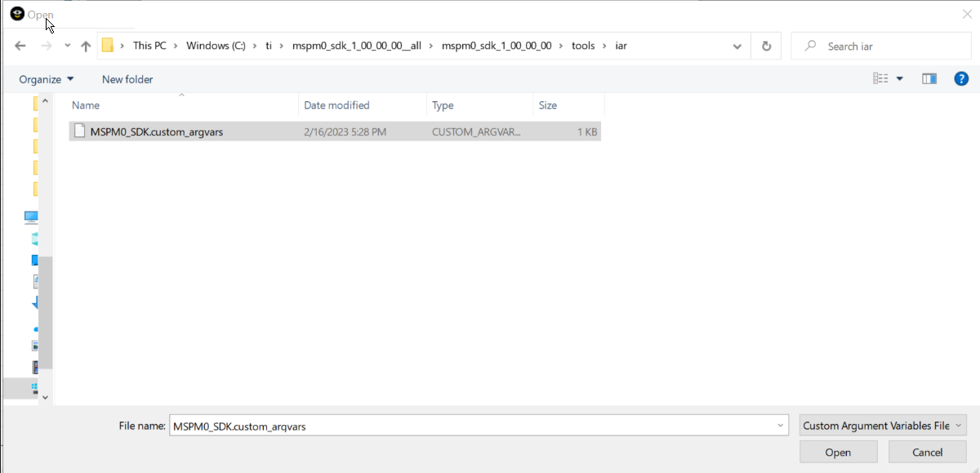Refresh the iar folder view
Screen dimensions: 980x473
click(x=766, y=47)
